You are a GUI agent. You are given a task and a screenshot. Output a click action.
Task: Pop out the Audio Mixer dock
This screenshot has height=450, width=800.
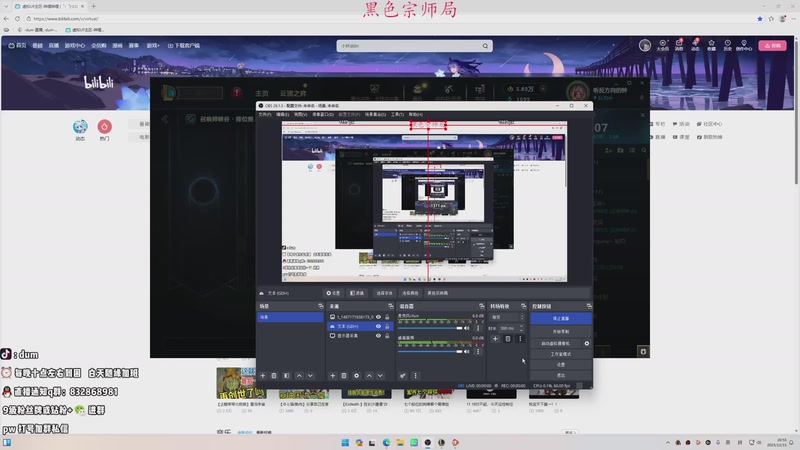coord(481,306)
